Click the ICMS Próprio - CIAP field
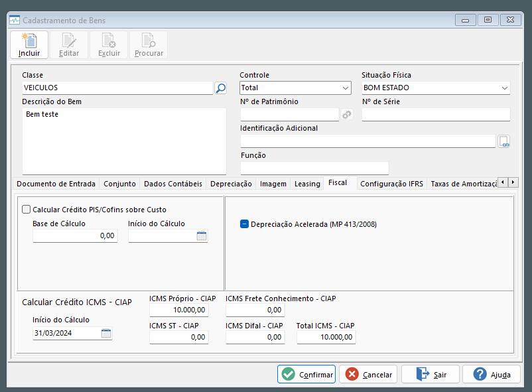 coord(179,310)
